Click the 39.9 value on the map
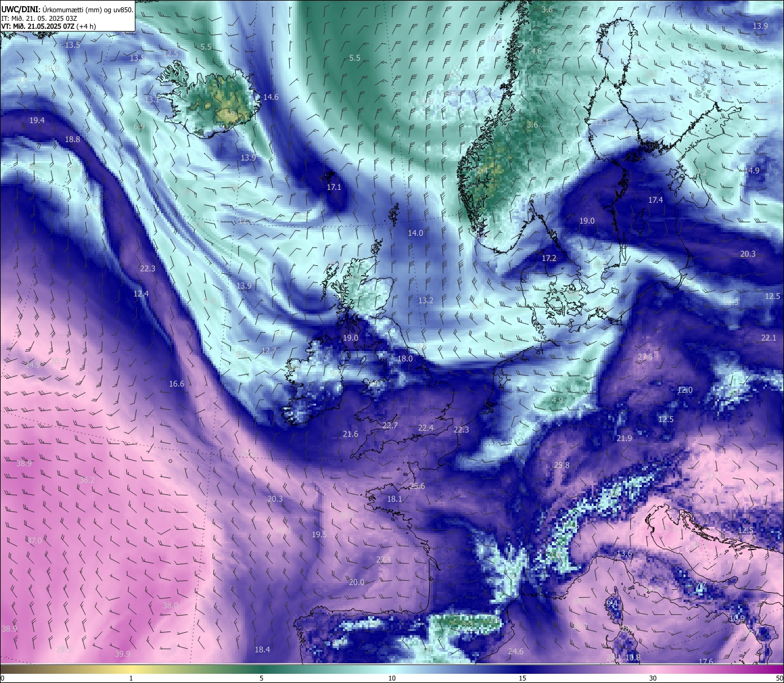This screenshot has width=784, height=683. point(123,654)
